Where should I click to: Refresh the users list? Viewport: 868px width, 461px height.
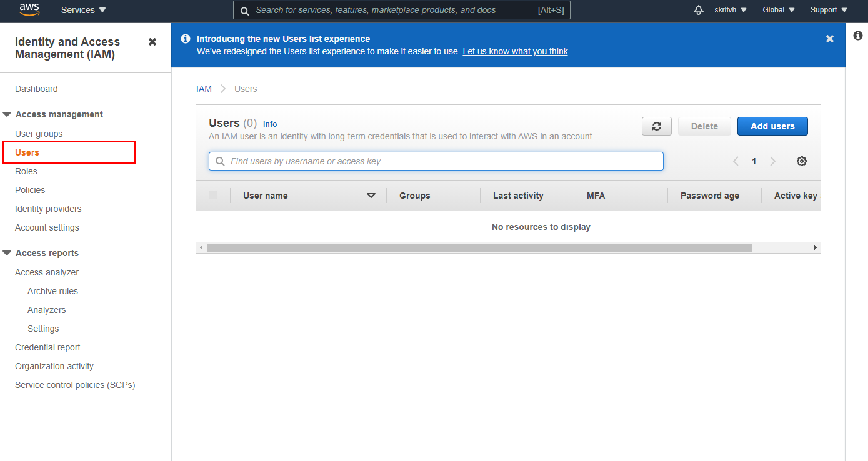(x=657, y=126)
